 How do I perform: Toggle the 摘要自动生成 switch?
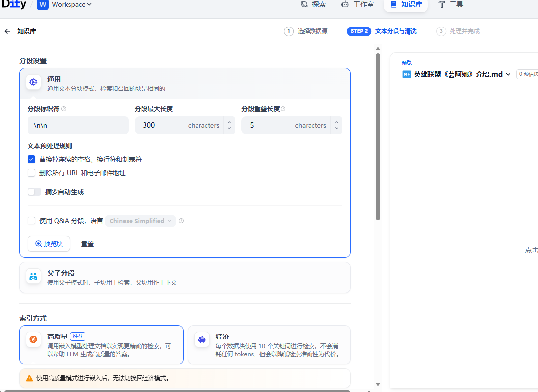point(34,192)
